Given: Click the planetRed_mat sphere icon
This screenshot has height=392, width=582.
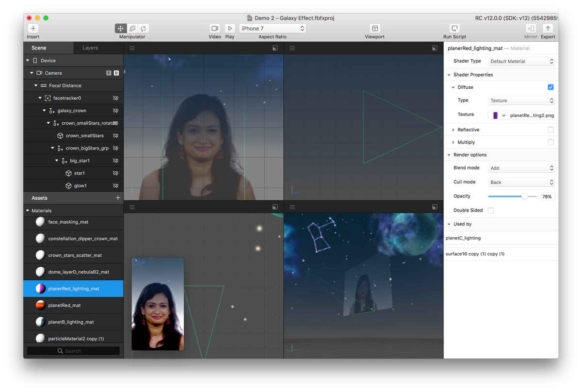Looking at the screenshot, I should [40, 305].
